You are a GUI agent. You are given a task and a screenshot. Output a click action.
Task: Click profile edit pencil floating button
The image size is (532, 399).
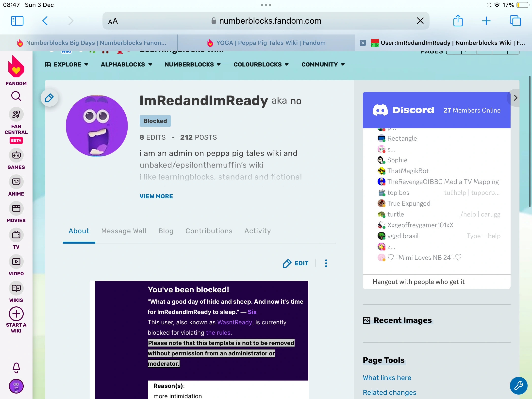coord(50,98)
